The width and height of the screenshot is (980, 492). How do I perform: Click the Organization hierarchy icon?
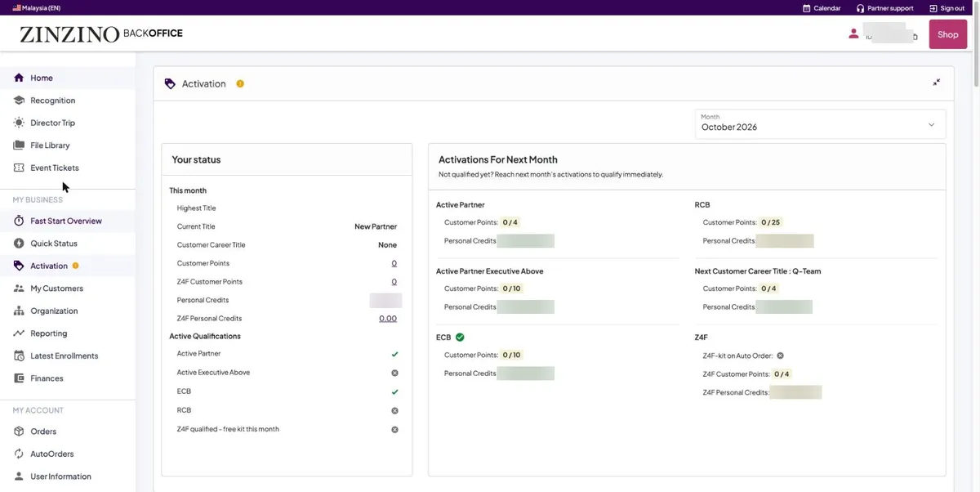(x=19, y=311)
